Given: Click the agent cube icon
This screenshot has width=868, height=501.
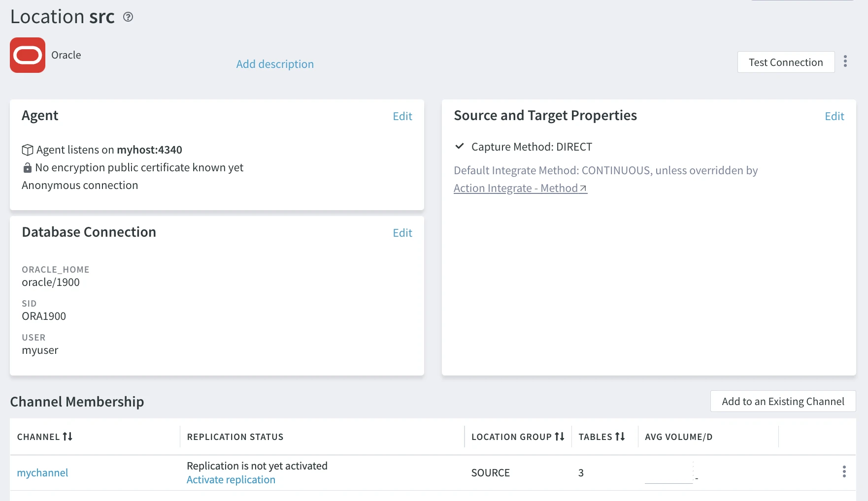Looking at the screenshot, I should (x=28, y=150).
